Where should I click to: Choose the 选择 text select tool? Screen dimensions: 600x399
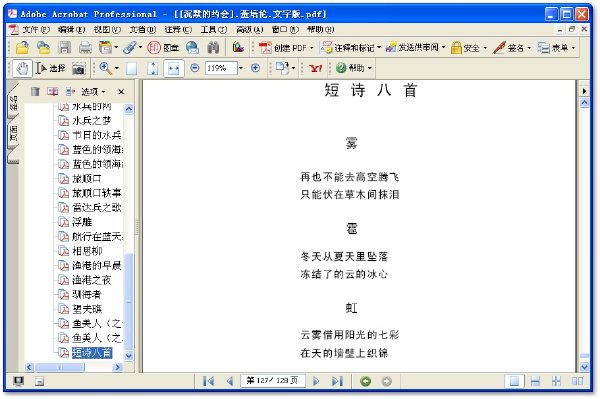pos(51,68)
